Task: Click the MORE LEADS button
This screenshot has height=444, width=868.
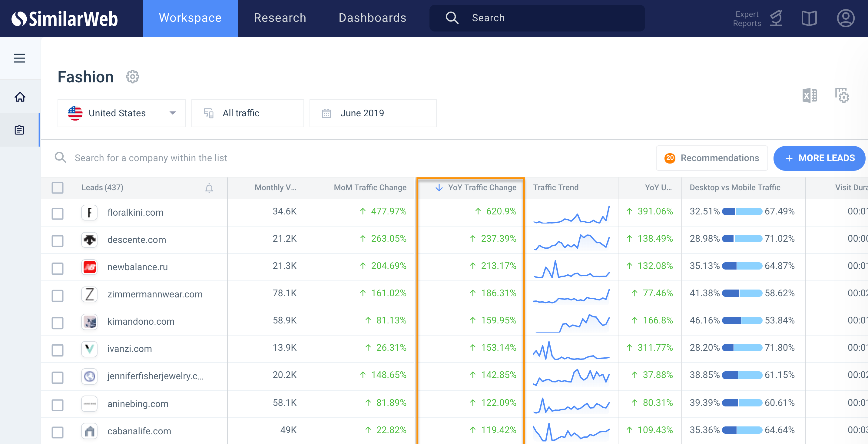Action: pos(819,158)
